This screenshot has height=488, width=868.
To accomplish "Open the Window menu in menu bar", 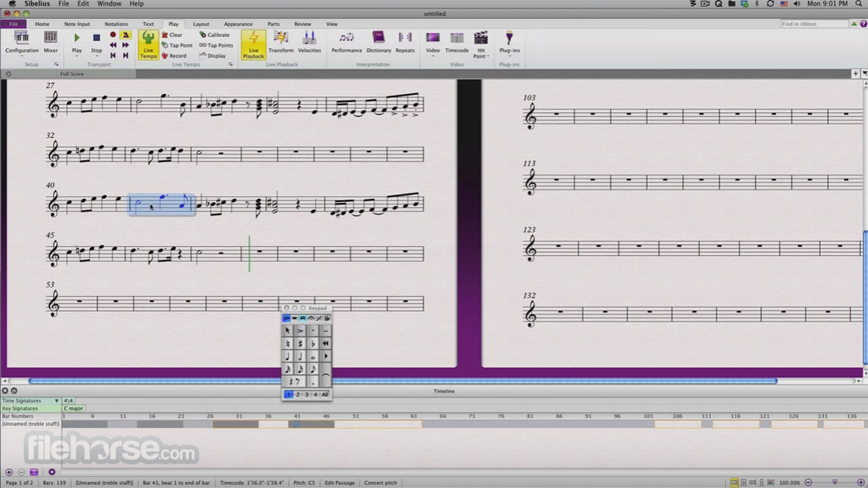I will pos(109,4).
